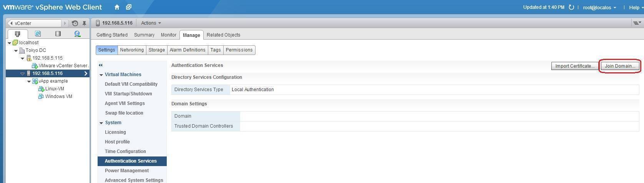Click the Windows VM icon
The image size is (644, 183).
coord(41,96)
